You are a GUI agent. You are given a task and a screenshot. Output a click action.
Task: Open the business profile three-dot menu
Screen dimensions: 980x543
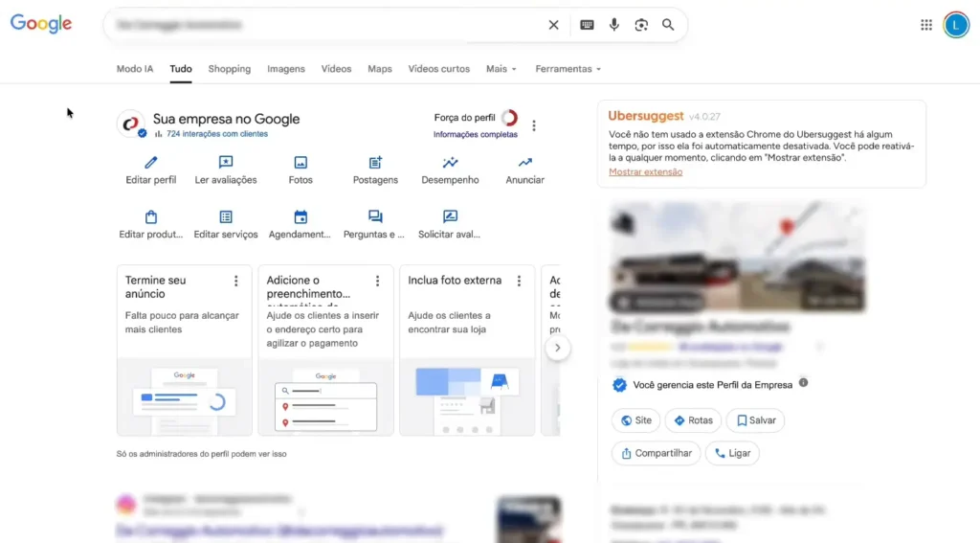click(534, 125)
